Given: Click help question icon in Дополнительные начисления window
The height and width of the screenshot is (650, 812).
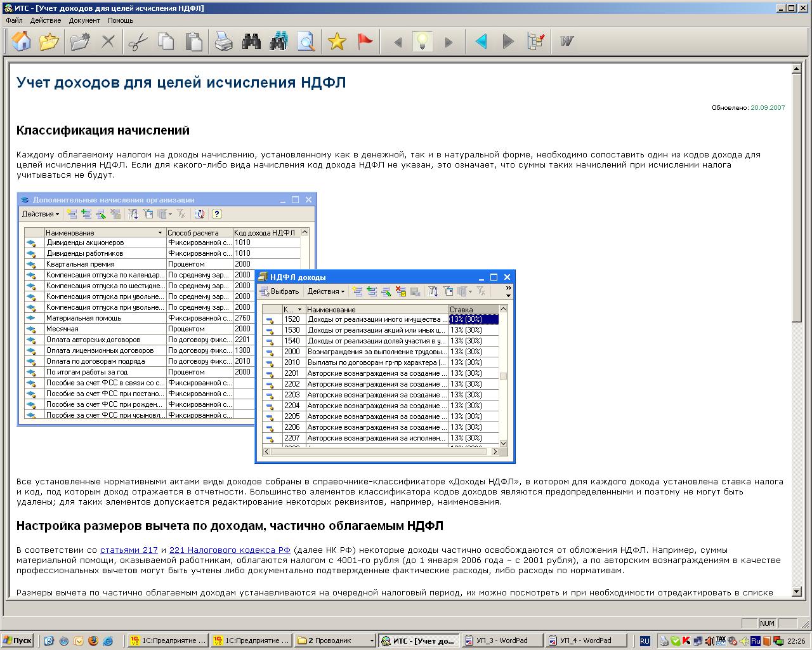Looking at the screenshot, I should 216,214.
